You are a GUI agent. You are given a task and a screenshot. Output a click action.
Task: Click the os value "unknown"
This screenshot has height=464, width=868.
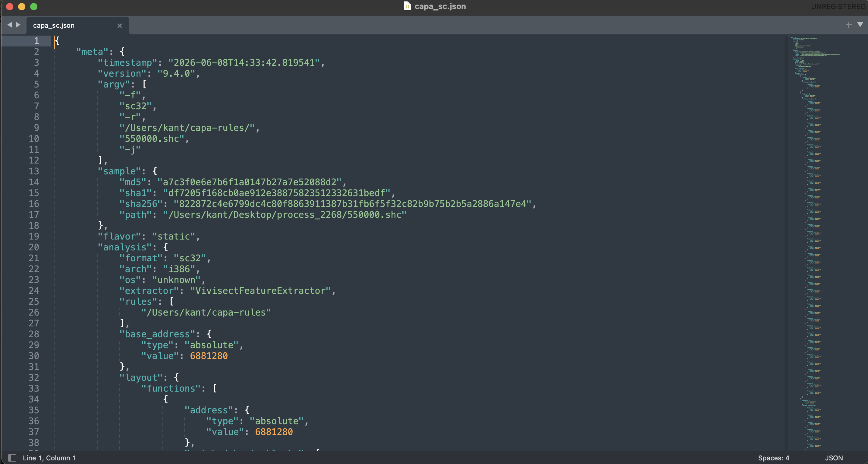(x=177, y=280)
